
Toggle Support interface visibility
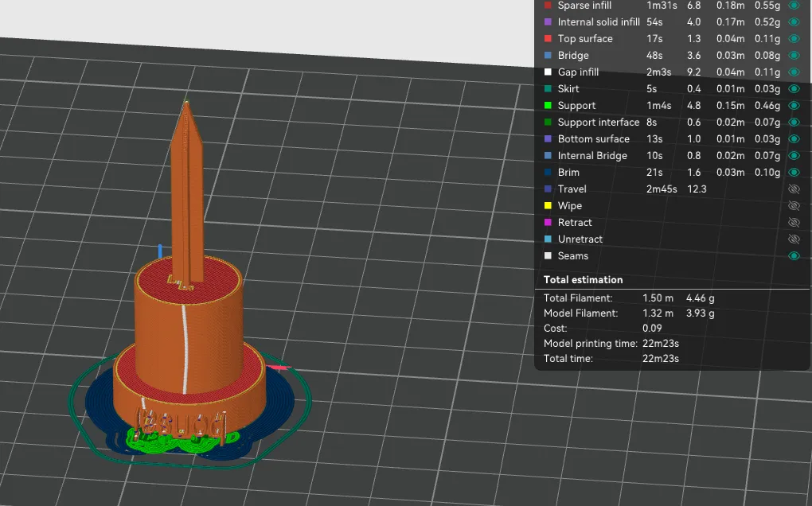(794, 122)
